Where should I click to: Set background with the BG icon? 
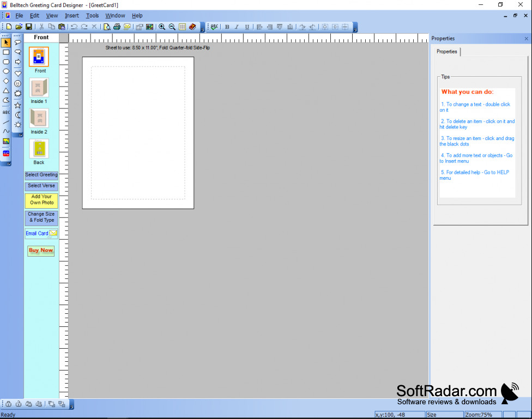149,27
